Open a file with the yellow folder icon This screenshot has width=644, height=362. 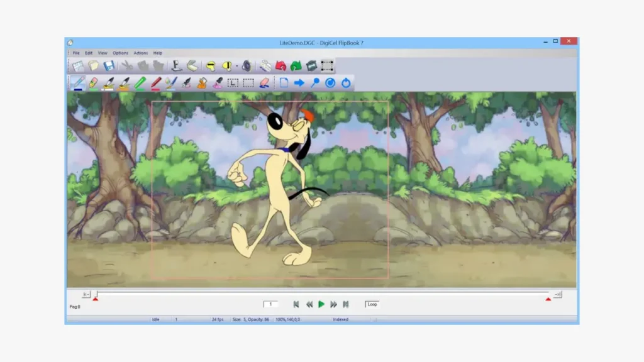pyautogui.click(x=93, y=65)
